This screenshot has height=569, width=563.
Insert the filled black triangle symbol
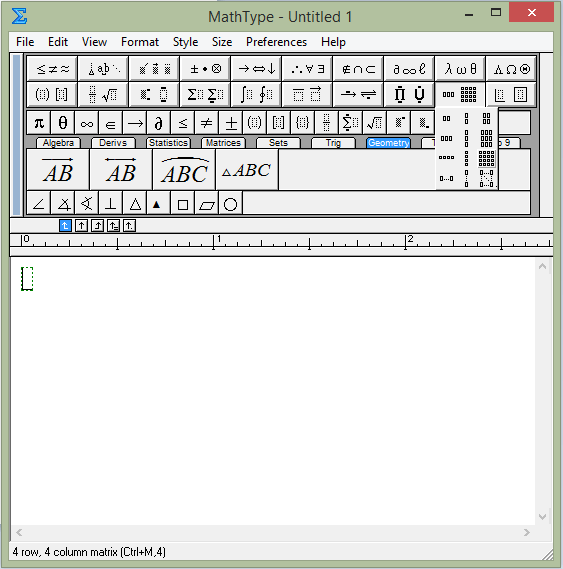point(158,204)
